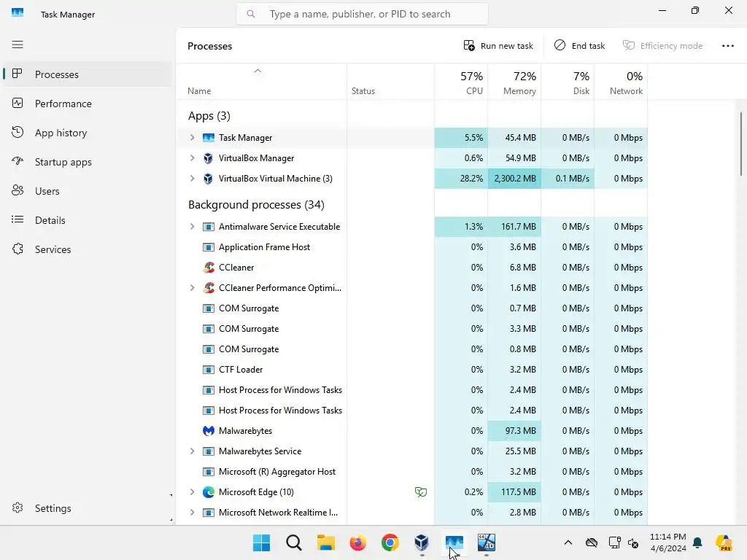Select the CTF Loader process row
Image resolution: width=747 pixels, height=560 pixels.
[411, 370]
